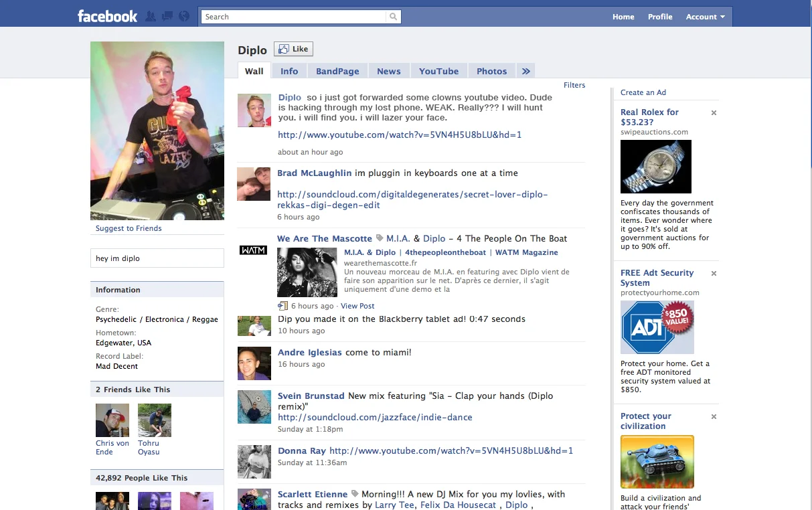Click Diplo's avatar on first wall post

point(254,110)
